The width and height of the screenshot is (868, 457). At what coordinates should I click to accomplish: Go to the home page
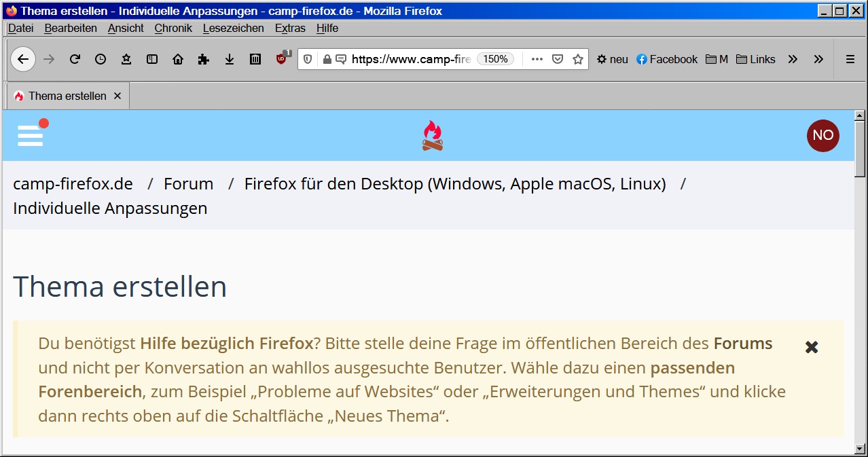[178, 59]
